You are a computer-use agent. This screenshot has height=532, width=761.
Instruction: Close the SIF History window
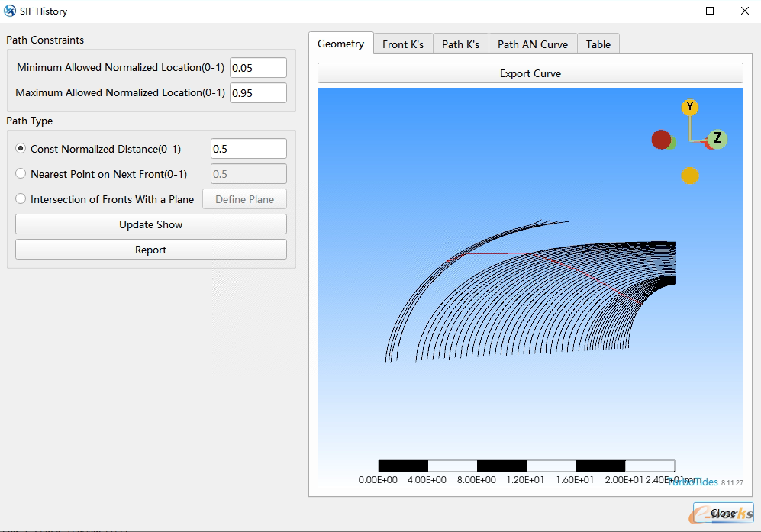(x=744, y=11)
